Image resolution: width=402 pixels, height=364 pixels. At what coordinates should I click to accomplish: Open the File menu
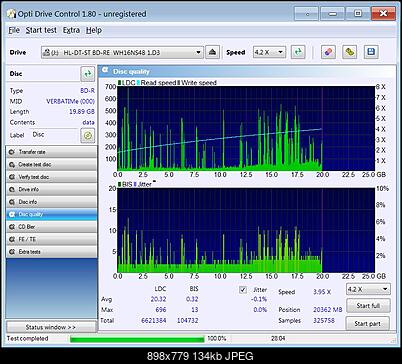tap(14, 30)
